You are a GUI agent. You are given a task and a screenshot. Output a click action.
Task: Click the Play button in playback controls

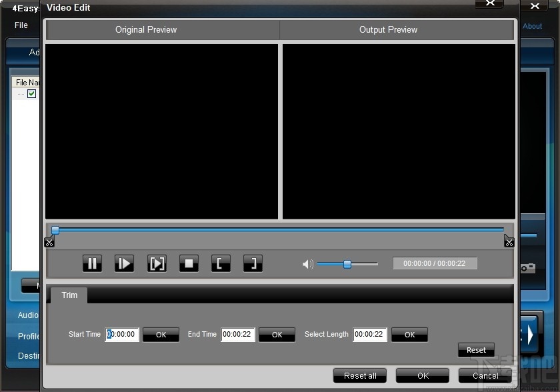[124, 263]
